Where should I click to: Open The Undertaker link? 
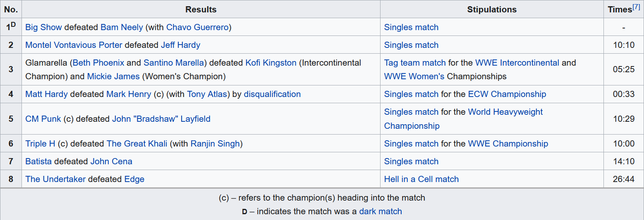[55, 179]
